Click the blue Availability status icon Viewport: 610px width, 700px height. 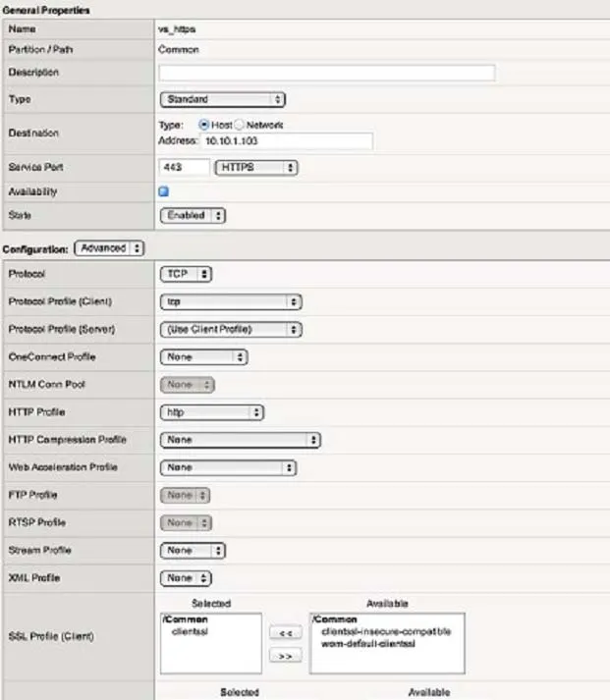(x=163, y=191)
